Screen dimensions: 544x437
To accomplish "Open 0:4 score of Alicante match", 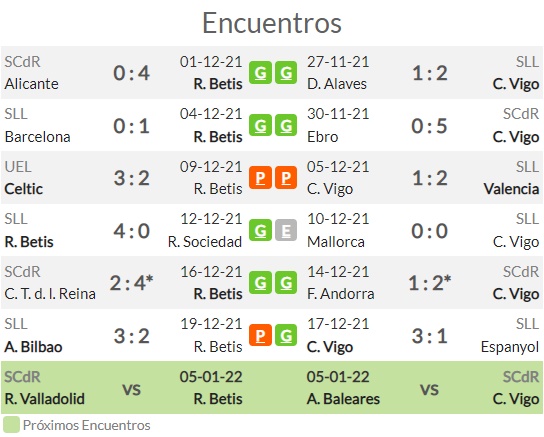I will point(131,73).
